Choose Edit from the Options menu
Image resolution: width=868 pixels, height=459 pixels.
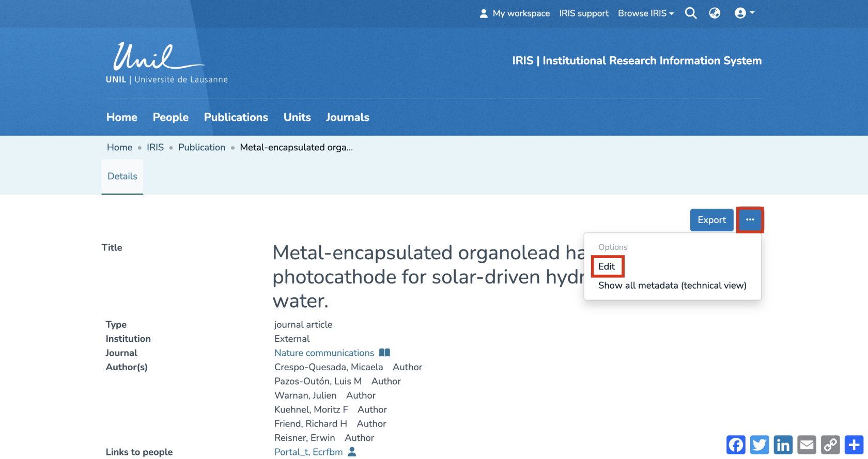pyautogui.click(x=607, y=266)
